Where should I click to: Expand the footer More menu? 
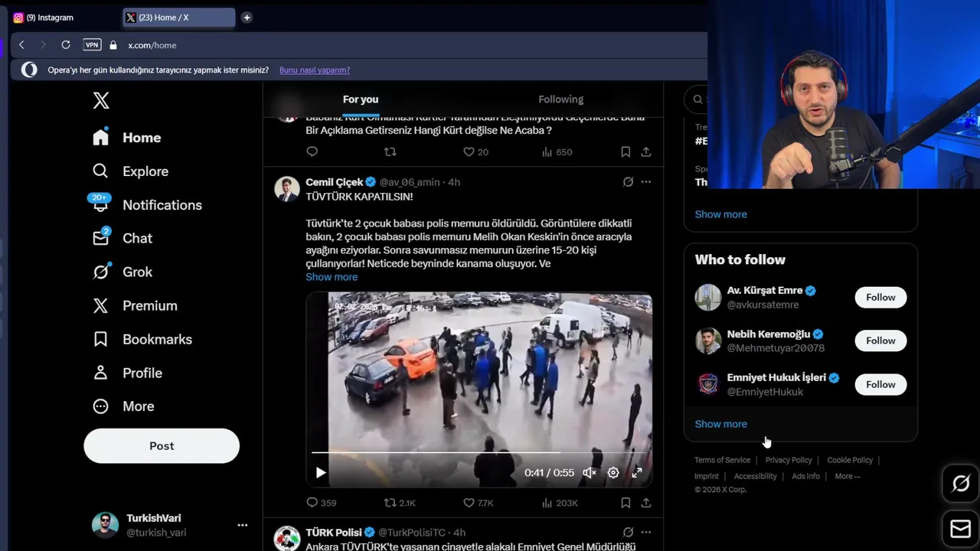pos(848,476)
